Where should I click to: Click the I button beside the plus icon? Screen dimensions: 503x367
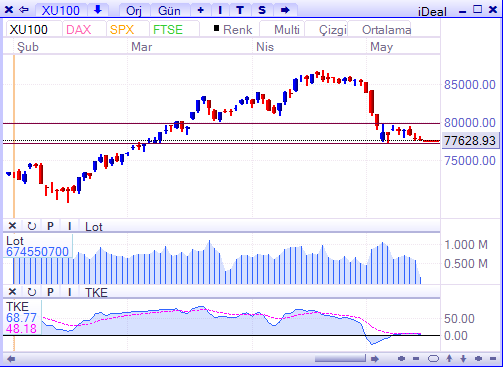[x=220, y=10]
